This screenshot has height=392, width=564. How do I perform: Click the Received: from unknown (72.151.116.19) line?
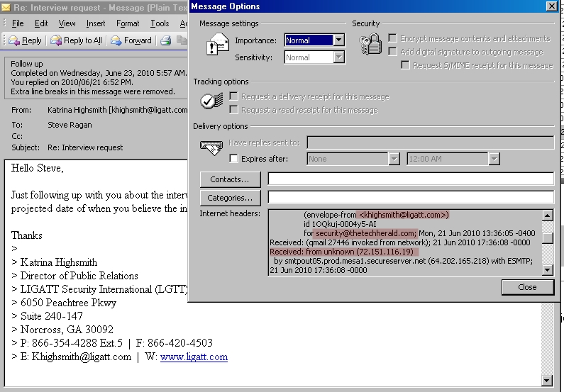pos(342,252)
